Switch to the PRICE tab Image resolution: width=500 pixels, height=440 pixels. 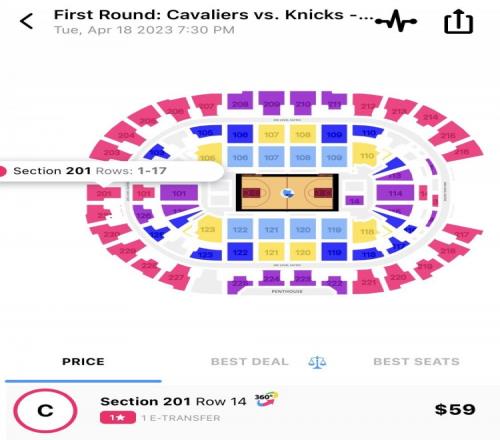[83, 361]
